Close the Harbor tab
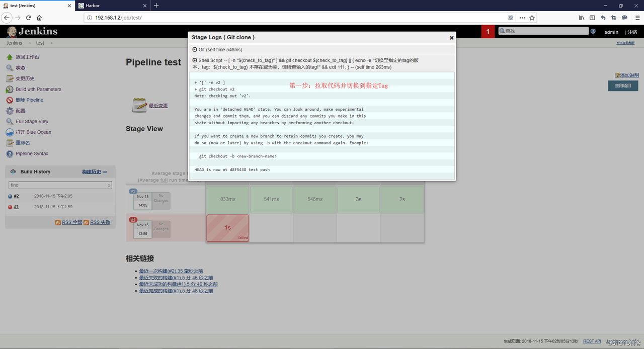This screenshot has height=349, width=644. point(145,6)
